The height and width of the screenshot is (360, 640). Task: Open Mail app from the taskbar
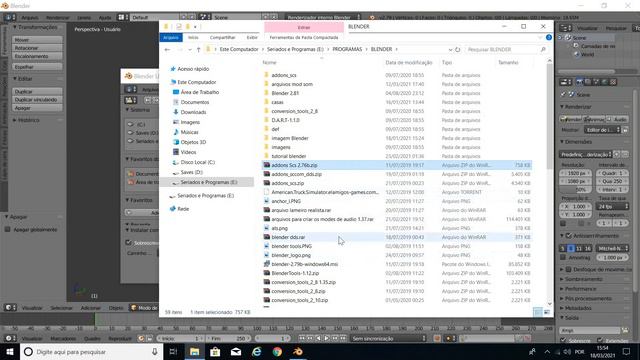[x=236, y=351]
